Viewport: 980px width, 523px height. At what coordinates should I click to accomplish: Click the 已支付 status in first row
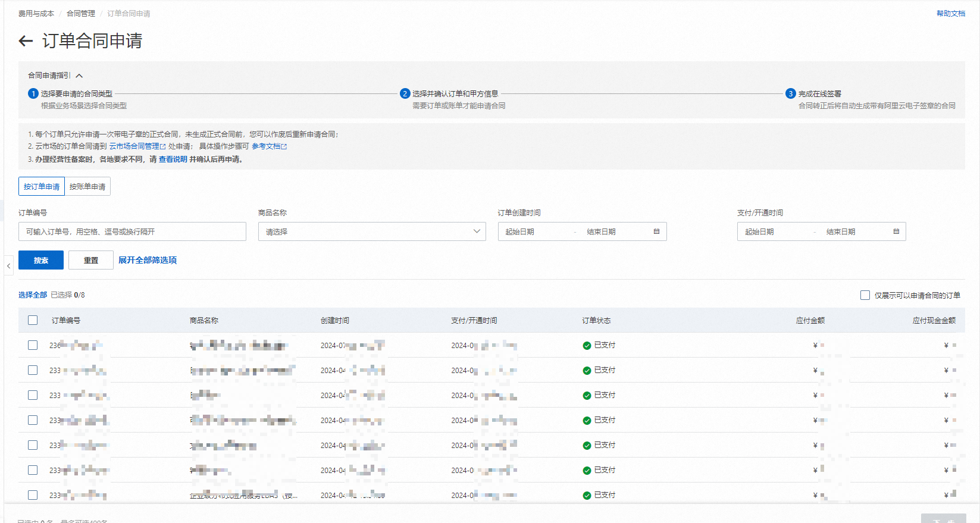(599, 345)
